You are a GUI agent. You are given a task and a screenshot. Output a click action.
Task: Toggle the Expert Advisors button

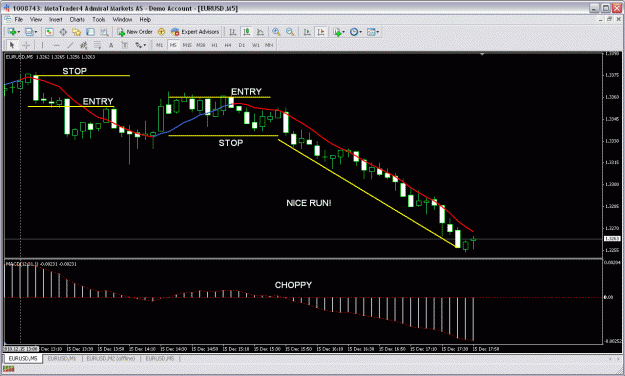tap(195, 32)
